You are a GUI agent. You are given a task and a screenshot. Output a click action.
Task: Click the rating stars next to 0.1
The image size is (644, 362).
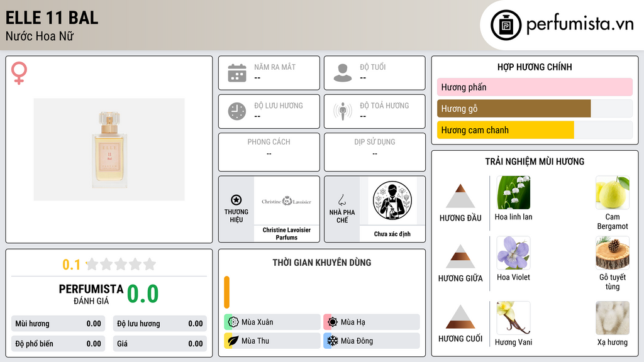(x=121, y=265)
